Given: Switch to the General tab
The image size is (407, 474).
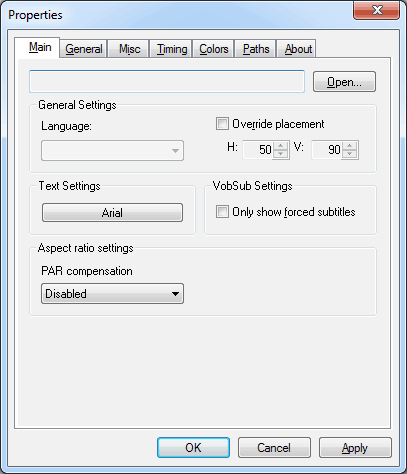Looking at the screenshot, I should coord(84,49).
